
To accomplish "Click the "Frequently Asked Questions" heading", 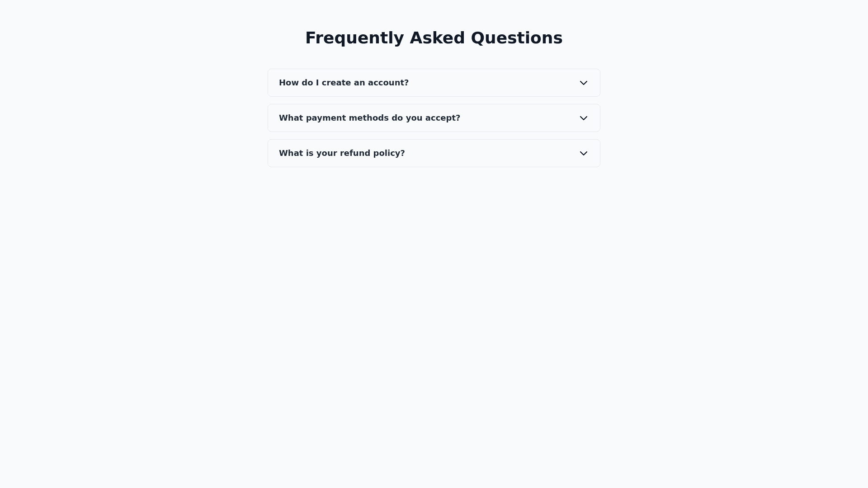I will [434, 38].
